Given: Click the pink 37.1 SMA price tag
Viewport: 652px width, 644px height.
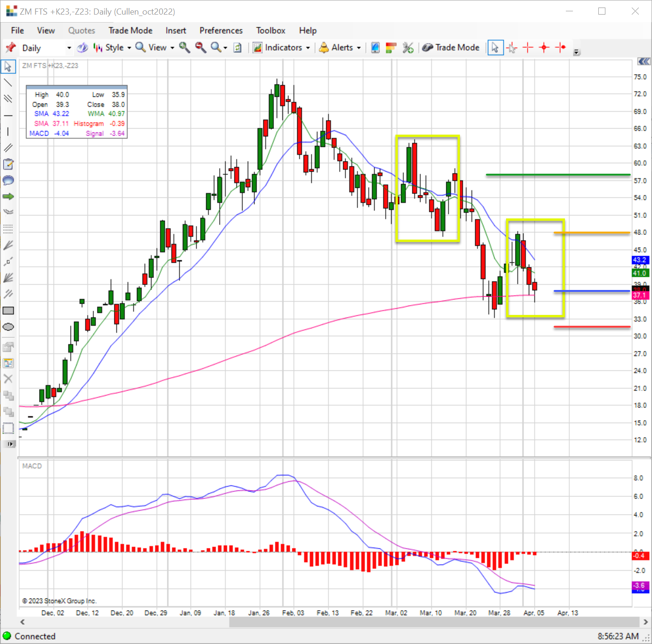Looking at the screenshot, I should (x=640, y=295).
